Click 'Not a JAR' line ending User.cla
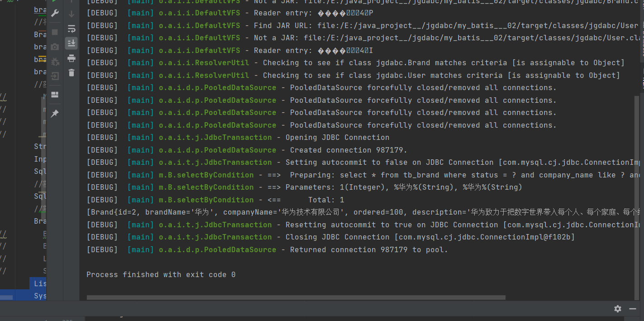The width and height of the screenshot is (644, 321). pyautogui.click(x=363, y=38)
